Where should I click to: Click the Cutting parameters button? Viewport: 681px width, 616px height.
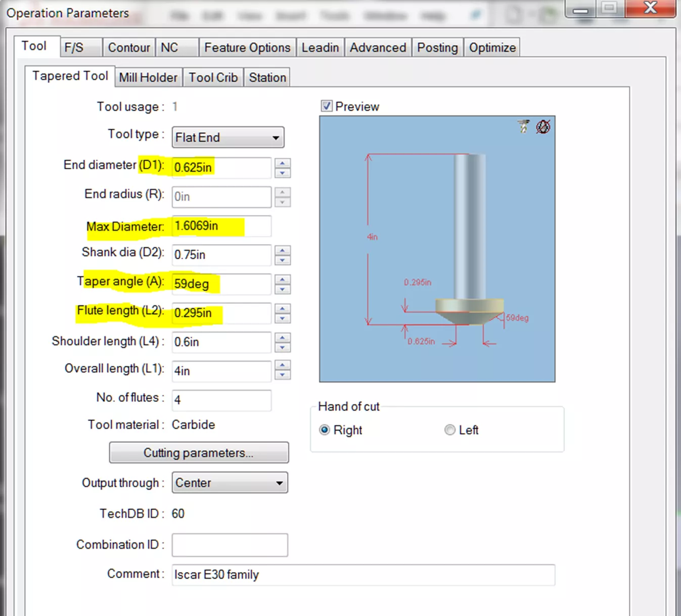(x=199, y=452)
